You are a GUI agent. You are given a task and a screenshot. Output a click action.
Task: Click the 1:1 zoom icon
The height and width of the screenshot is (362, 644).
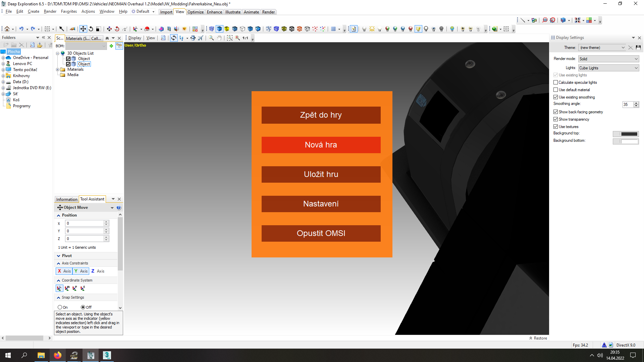click(x=245, y=38)
